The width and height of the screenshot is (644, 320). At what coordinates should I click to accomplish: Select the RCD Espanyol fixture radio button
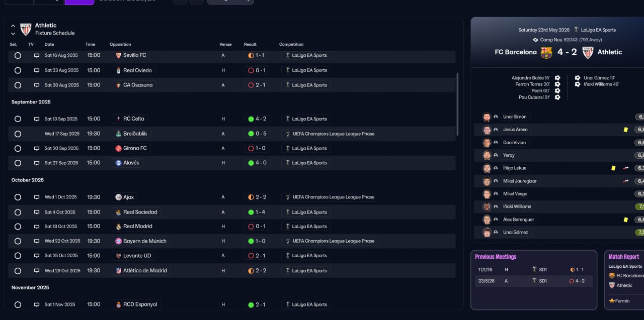18,304
